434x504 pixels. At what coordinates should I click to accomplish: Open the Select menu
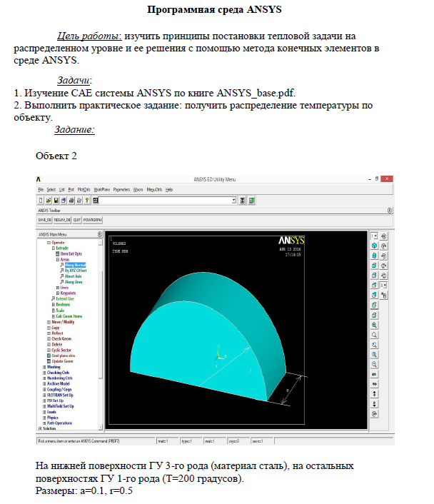pyautogui.click(x=51, y=190)
